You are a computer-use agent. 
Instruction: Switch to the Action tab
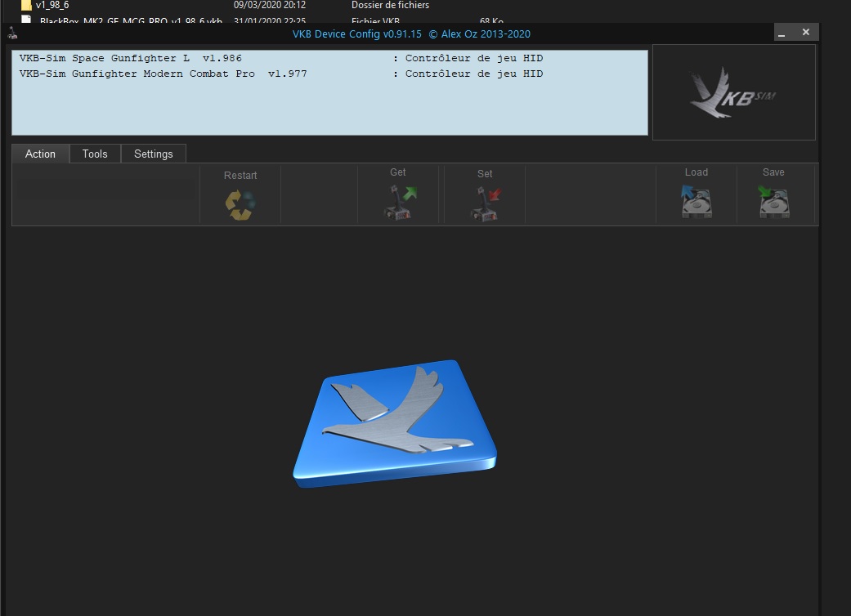coord(40,154)
